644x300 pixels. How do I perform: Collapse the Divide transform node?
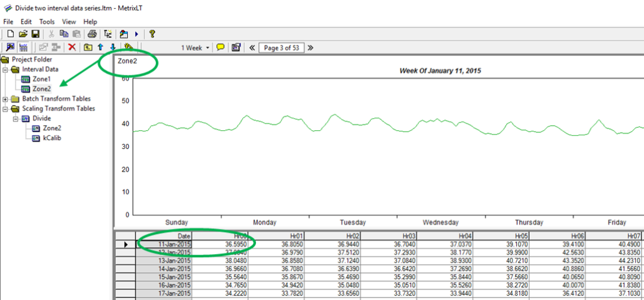[15, 118]
